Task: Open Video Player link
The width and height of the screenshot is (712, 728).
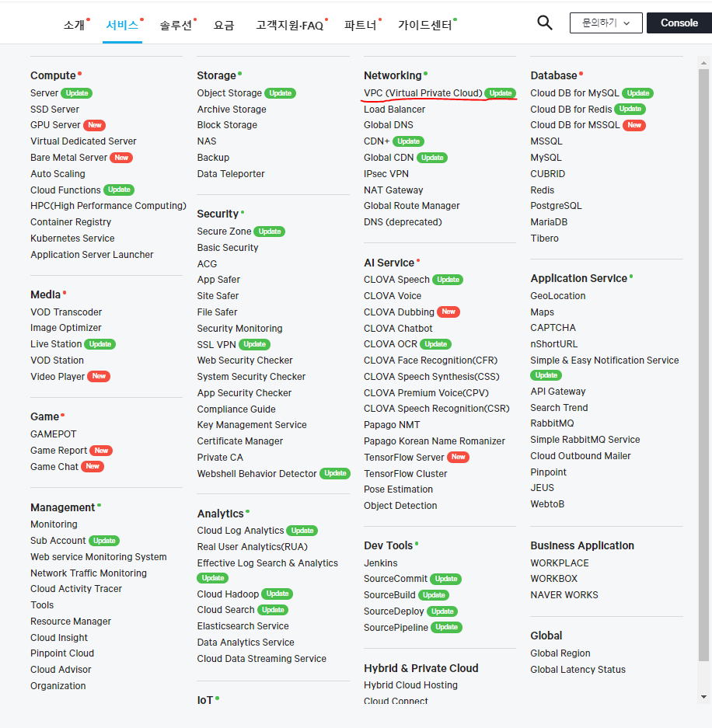Action: coord(58,377)
